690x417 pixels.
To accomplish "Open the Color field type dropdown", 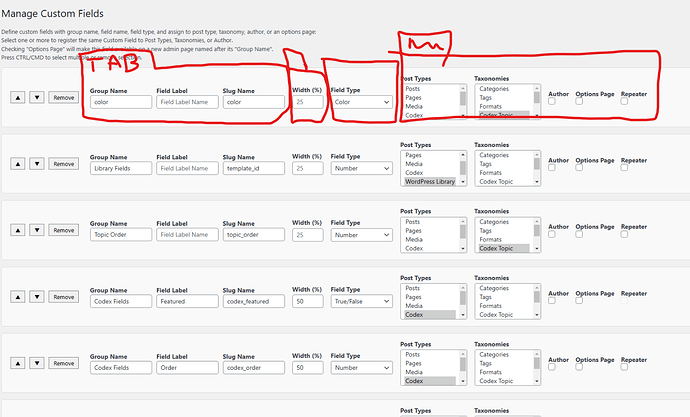I will tap(362, 102).
